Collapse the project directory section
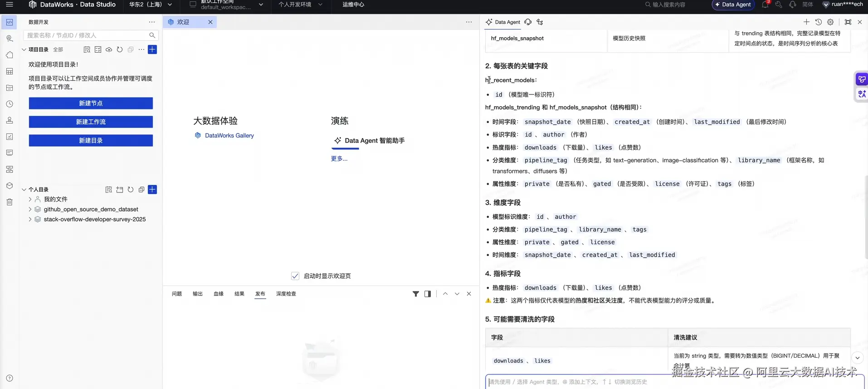The image size is (868, 389). tap(24, 49)
